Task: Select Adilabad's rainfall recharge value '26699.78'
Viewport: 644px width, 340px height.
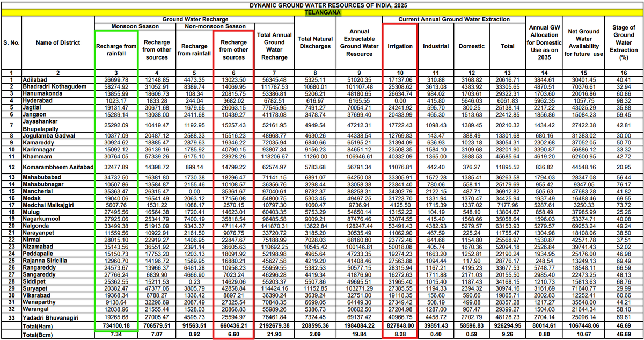Action: point(116,79)
